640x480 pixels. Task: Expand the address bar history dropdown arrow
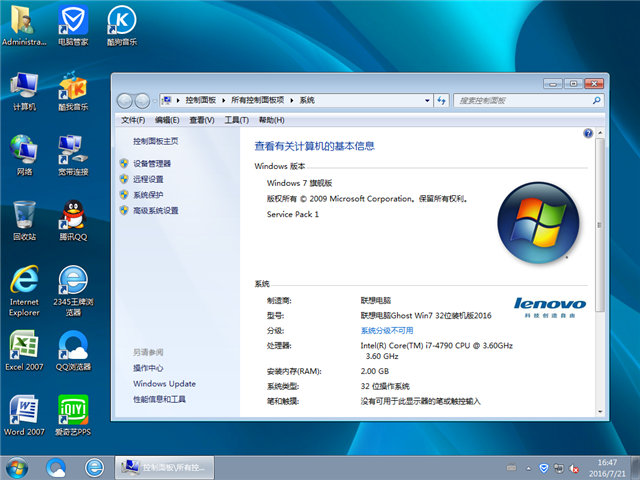[425, 100]
